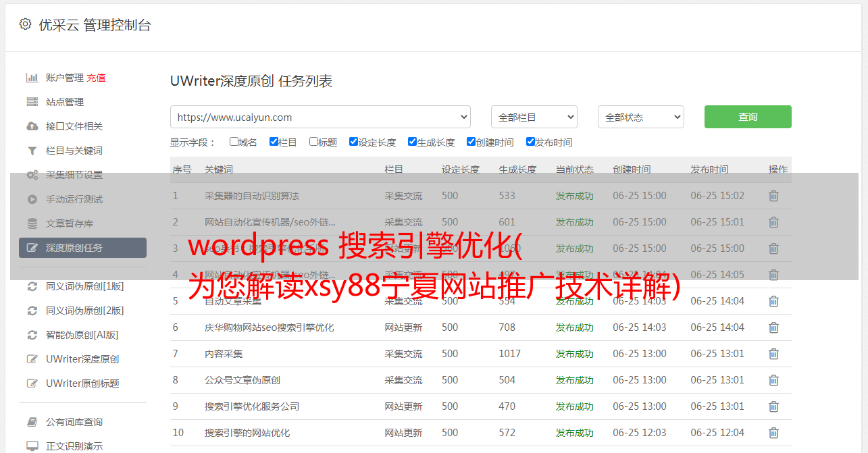
Task: Open the 全部栏目 dropdown
Action: (x=534, y=117)
